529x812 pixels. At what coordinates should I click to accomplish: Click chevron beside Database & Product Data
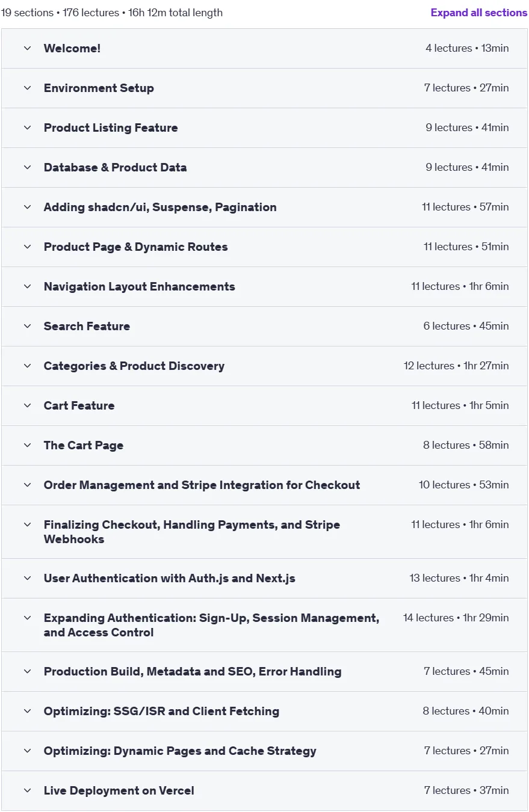(27, 167)
